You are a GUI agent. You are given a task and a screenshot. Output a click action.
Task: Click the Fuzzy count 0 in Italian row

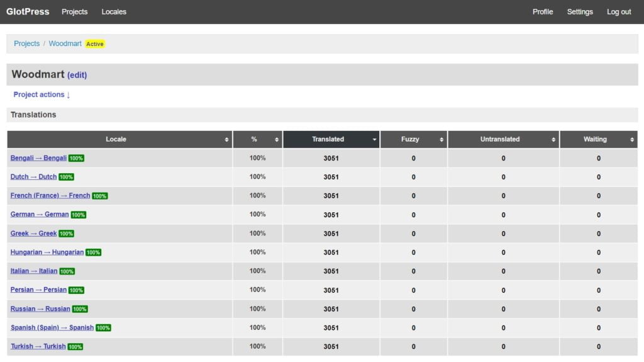[414, 271]
